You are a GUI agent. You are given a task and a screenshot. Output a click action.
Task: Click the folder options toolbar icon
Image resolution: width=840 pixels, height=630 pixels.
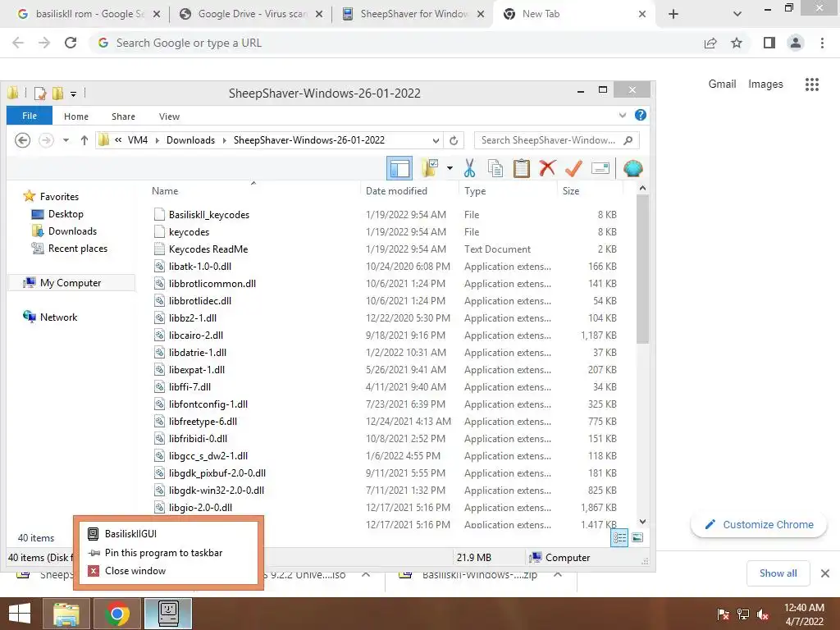[430, 169]
